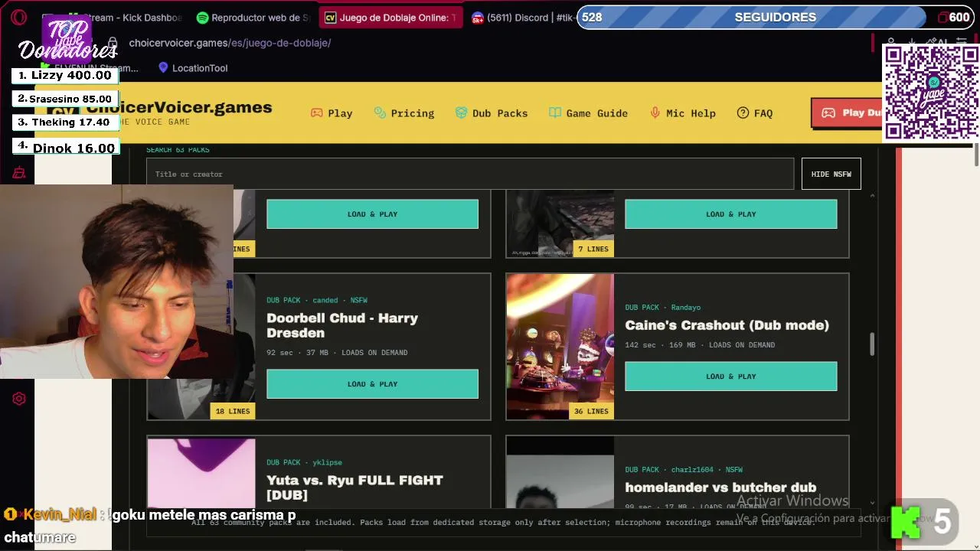The width and height of the screenshot is (980, 551).
Task: Open the LocationTool bookmark
Action: 193,68
